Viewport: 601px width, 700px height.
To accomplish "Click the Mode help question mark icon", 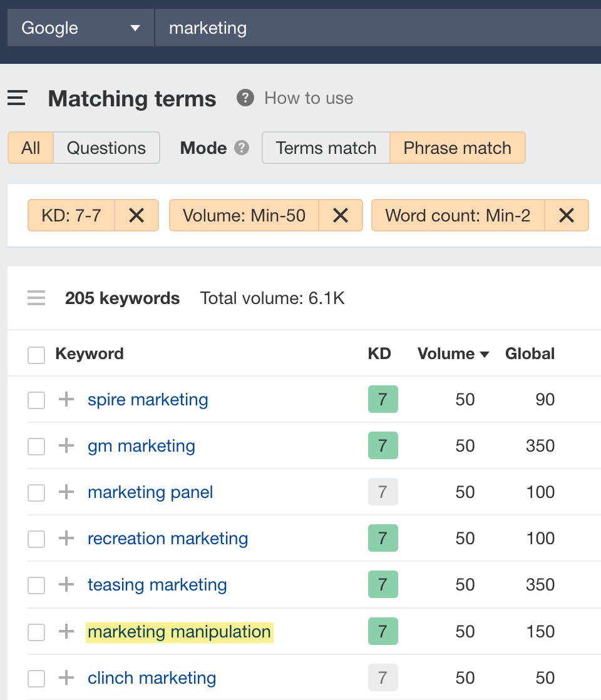I will click(x=241, y=148).
